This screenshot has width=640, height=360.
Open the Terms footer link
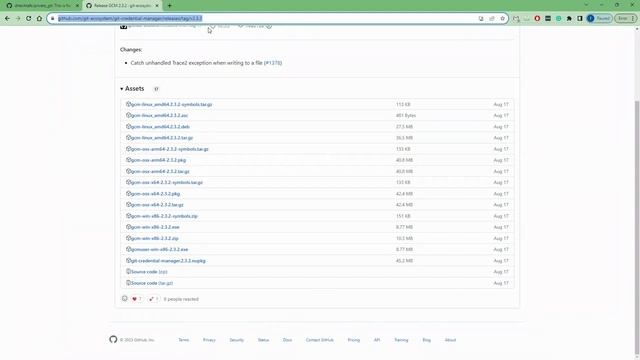[184, 340]
